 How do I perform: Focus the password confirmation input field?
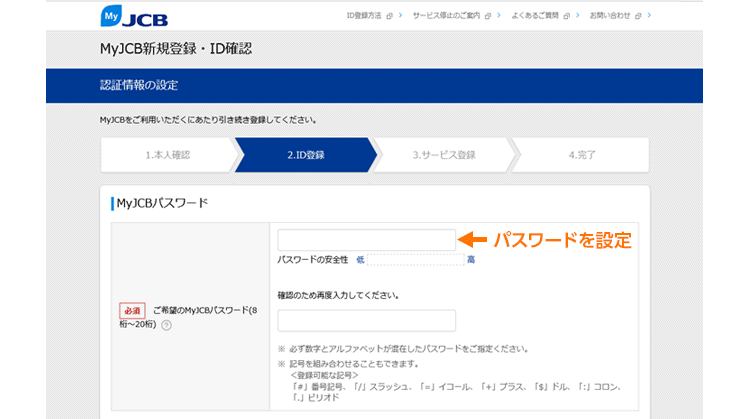click(366, 320)
